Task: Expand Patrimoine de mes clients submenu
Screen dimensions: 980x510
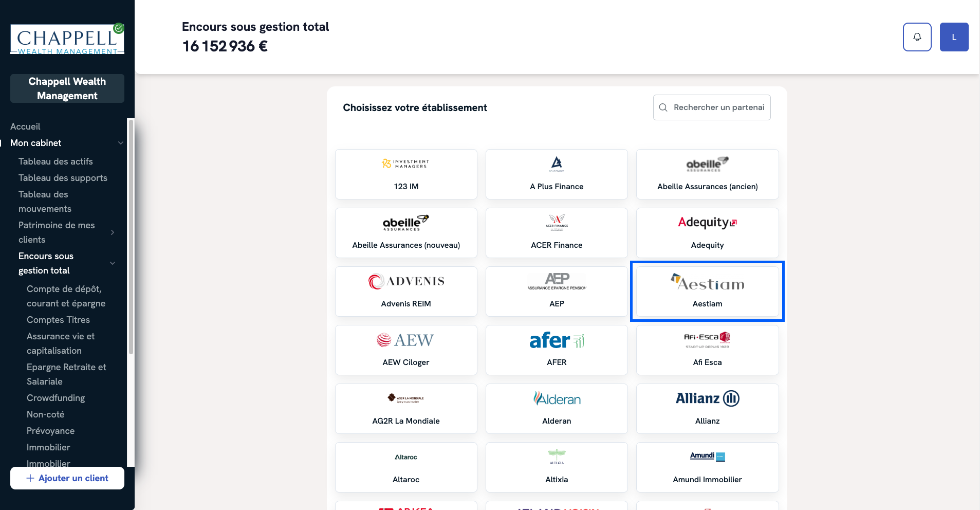Action: pyautogui.click(x=113, y=232)
